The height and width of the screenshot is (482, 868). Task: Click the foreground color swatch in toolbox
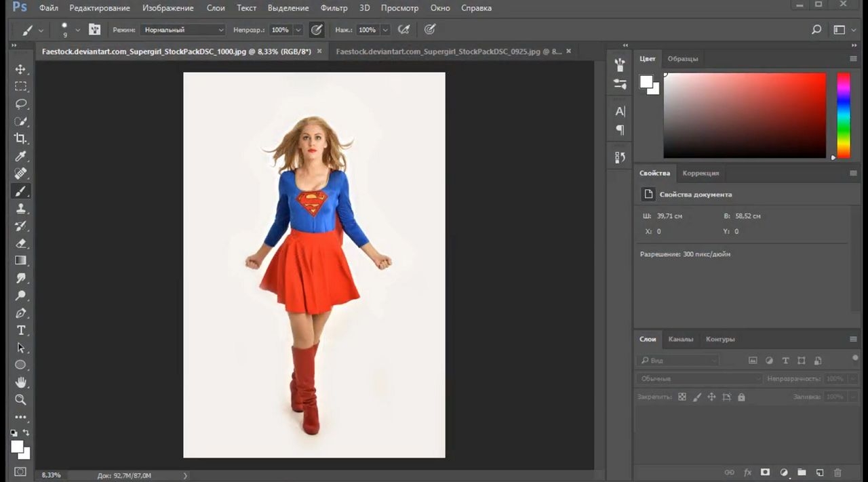pyautogui.click(x=17, y=446)
